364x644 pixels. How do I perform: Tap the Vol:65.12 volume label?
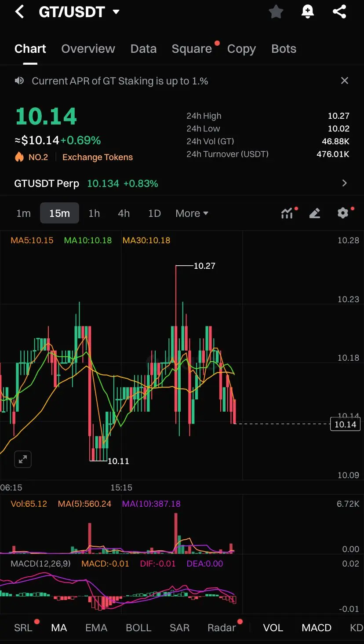29,504
